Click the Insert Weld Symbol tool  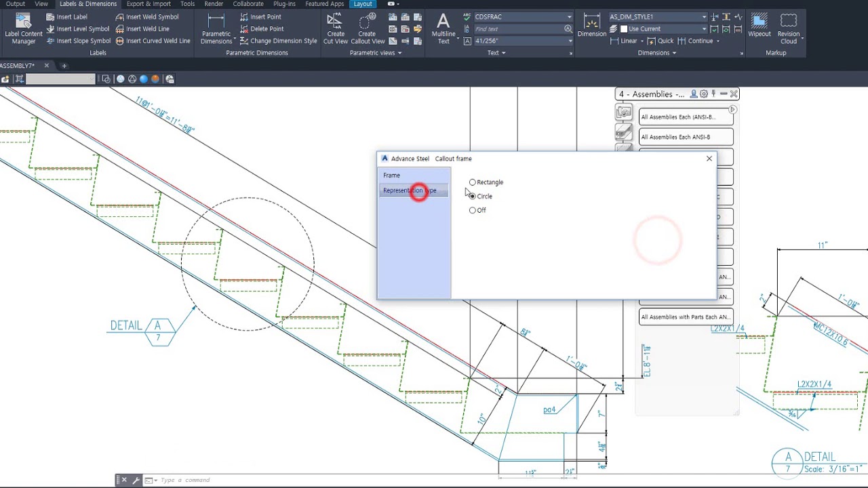[x=147, y=17]
